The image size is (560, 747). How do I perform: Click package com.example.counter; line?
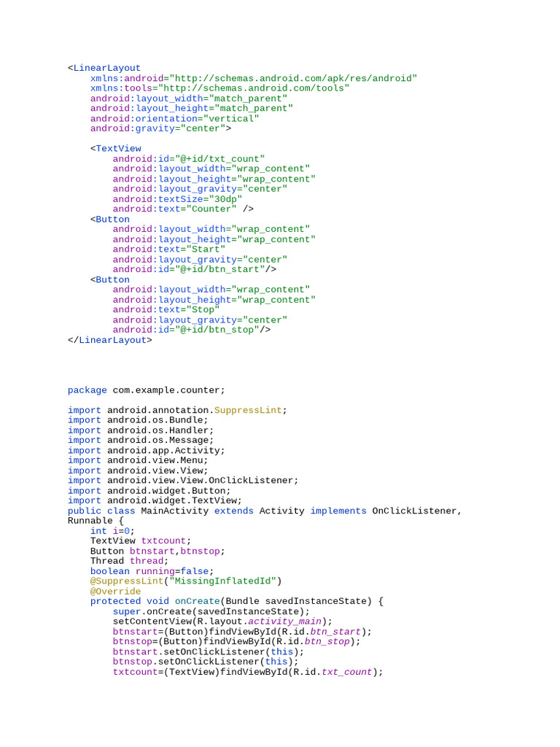point(146,391)
